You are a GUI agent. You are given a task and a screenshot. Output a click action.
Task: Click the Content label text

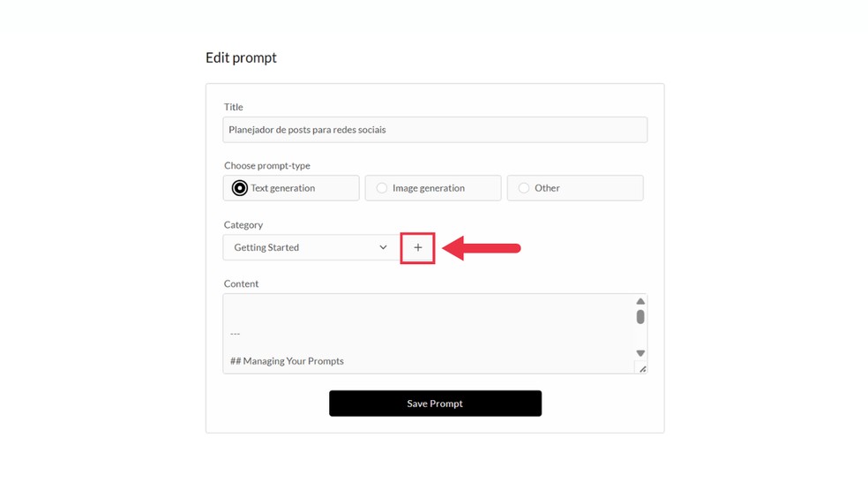pyautogui.click(x=242, y=284)
